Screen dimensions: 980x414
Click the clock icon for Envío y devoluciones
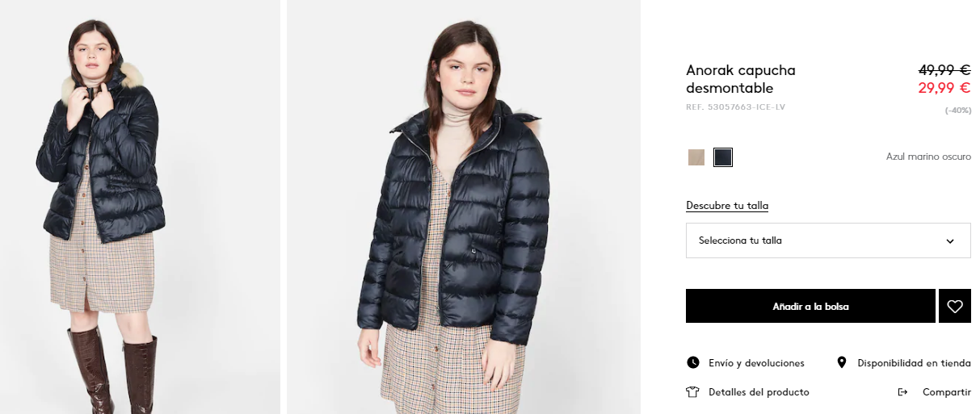coord(692,363)
